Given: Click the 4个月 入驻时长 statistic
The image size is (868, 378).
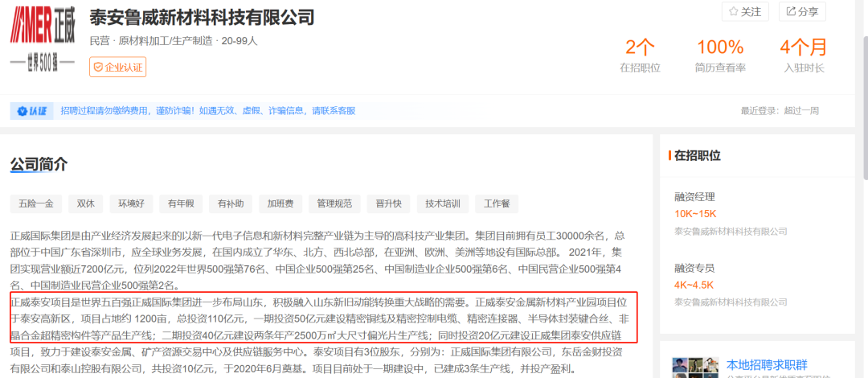Looking at the screenshot, I should 804,55.
